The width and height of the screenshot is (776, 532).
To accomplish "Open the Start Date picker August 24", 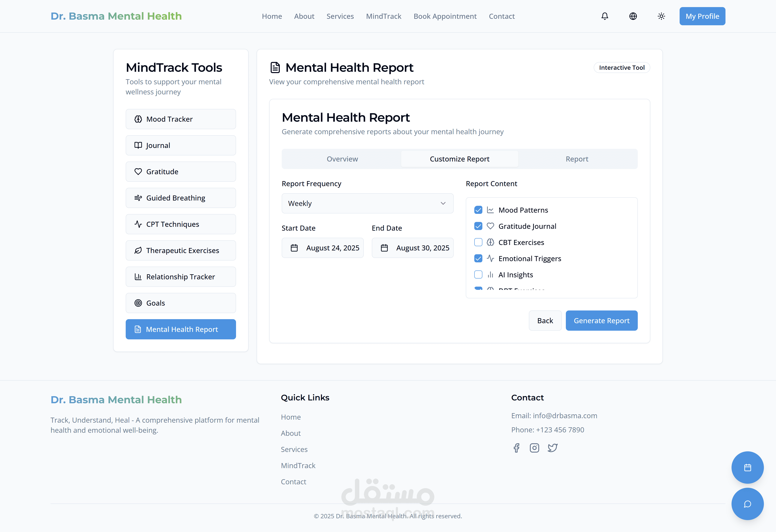I will 323,248.
